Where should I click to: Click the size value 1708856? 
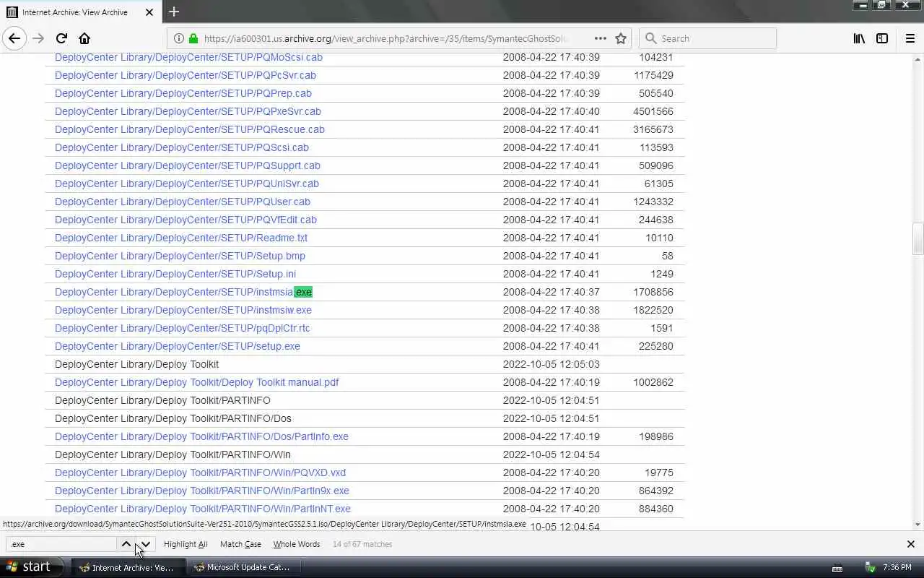[x=653, y=292]
